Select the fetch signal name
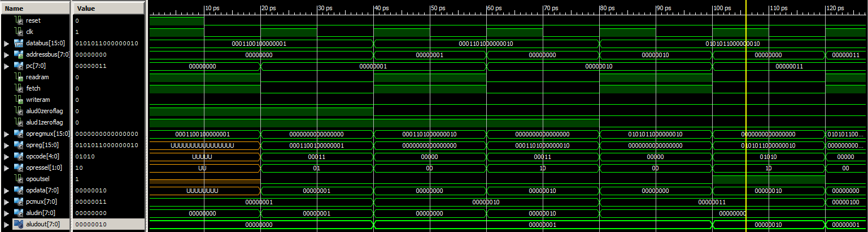 tap(33, 88)
